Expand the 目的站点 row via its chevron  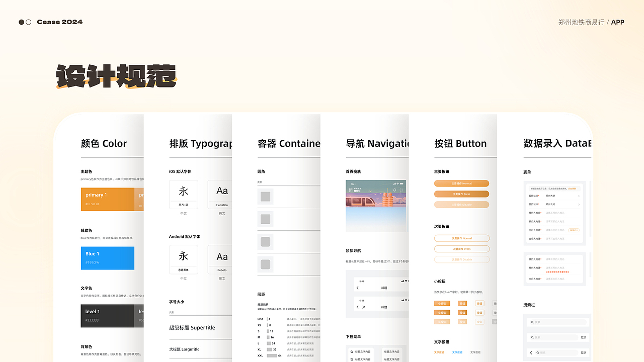579,205
